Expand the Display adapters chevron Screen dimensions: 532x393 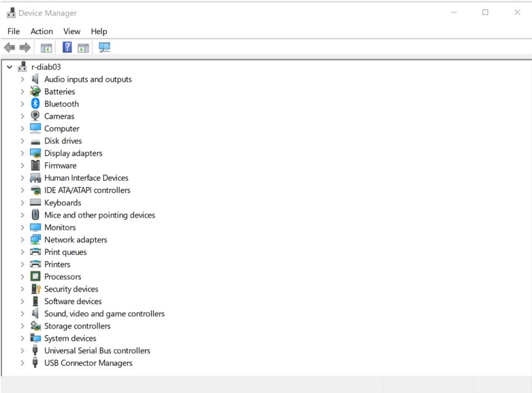coord(22,153)
